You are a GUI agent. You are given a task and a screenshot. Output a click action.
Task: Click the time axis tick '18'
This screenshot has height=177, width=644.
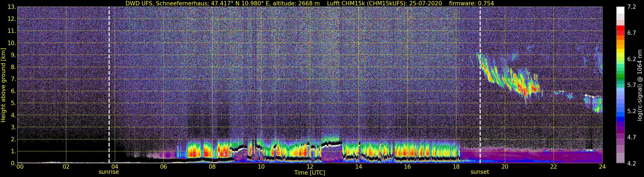(x=456, y=167)
